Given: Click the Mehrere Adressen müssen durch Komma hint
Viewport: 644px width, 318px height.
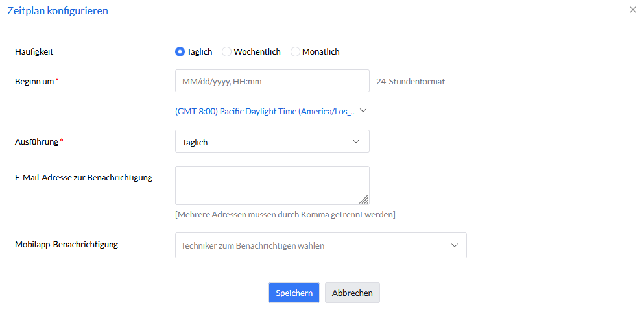Looking at the screenshot, I should pos(285,214).
